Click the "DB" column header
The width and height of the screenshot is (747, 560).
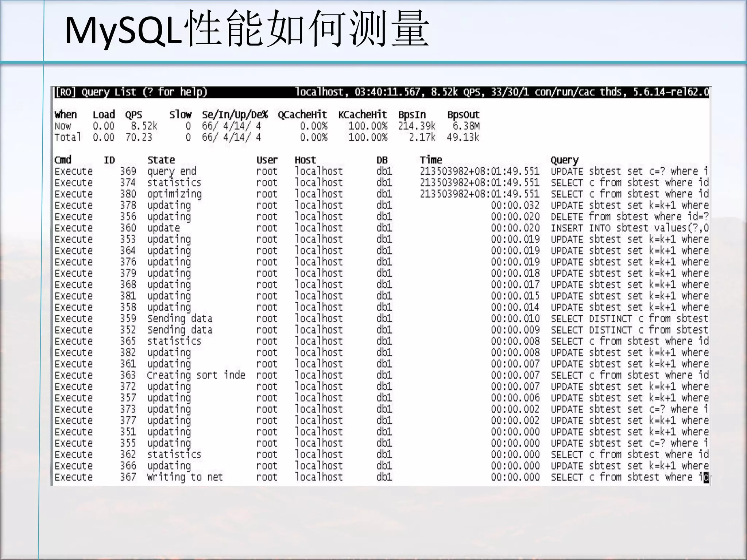(x=382, y=160)
